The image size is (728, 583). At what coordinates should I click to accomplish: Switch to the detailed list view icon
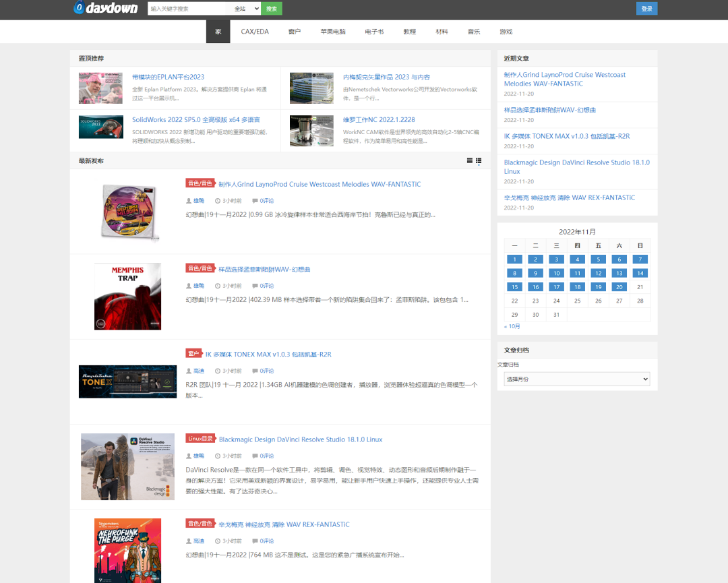[x=479, y=160]
